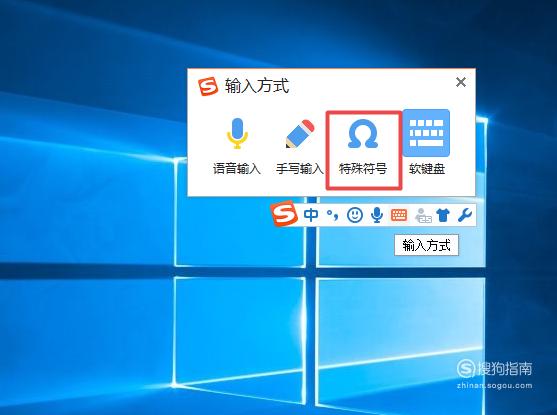Open wrench toolbox settings on toolbar
The width and height of the screenshot is (557, 415).
pyautogui.click(x=464, y=215)
